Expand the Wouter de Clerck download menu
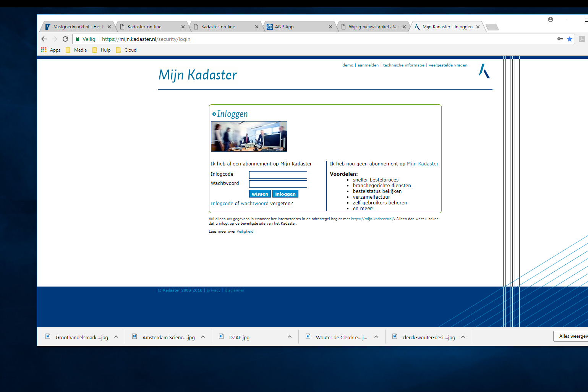588x392 pixels. click(x=376, y=337)
